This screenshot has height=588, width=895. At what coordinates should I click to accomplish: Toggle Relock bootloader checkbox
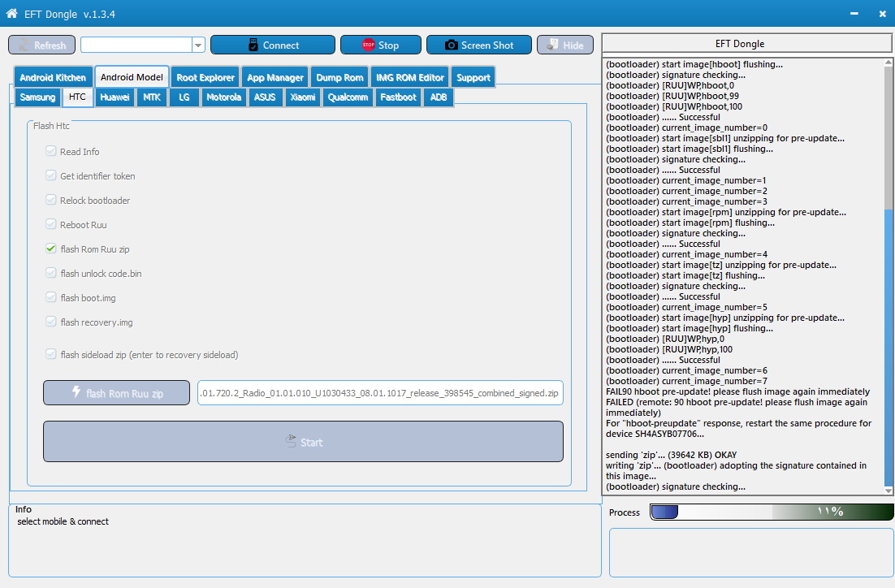(x=51, y=200)
